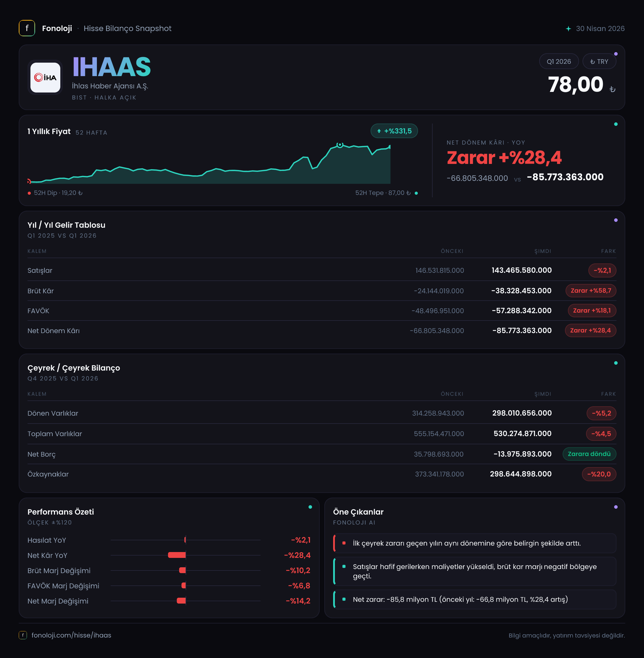The height and width of the screenshot is (658, 644).
Task: Click the highlight starting "İlk çeyrek zararı"
Action: pos(475,543)
